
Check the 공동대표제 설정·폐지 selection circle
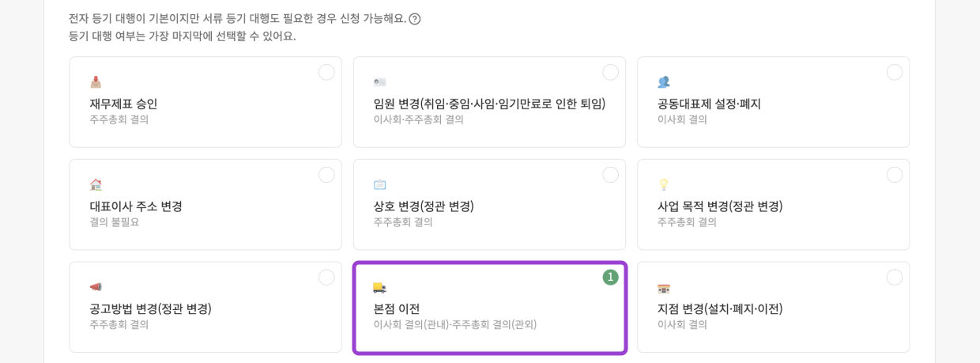[894, 73]
